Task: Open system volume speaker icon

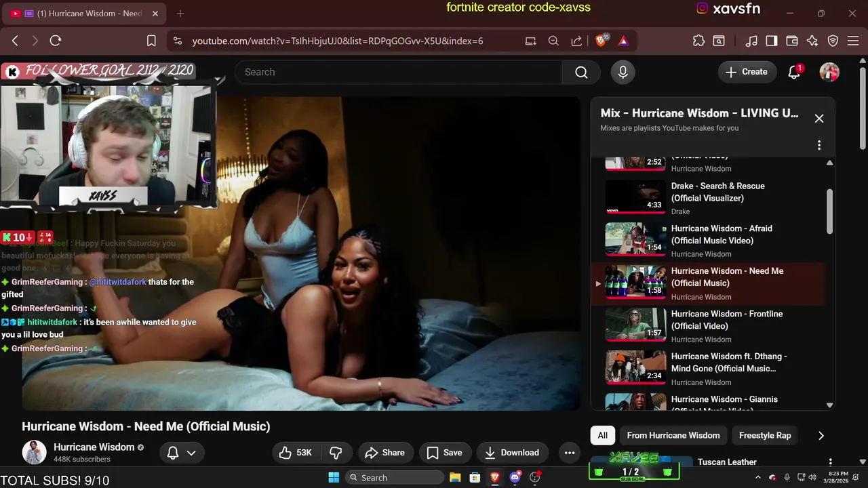Action: (x=814, y=477)
